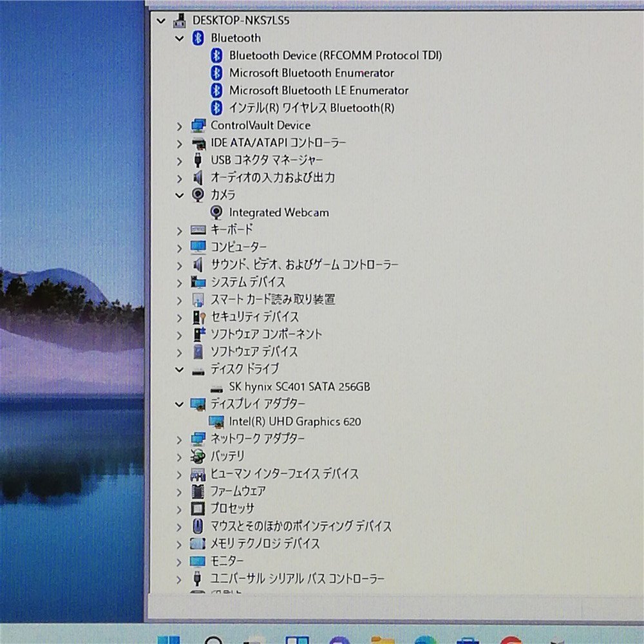Select 'DESKTOP-NKS7LS5' root label
644x644 pixels.
[x=241, y=20]
